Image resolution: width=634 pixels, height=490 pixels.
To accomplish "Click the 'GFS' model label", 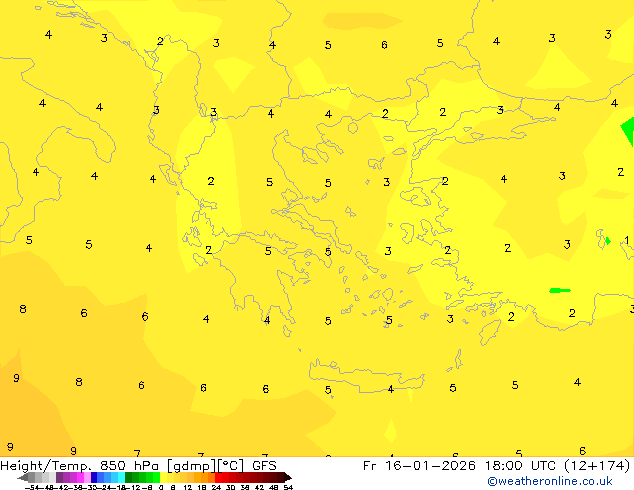I will pyautogui.click(x=264, y=466).
